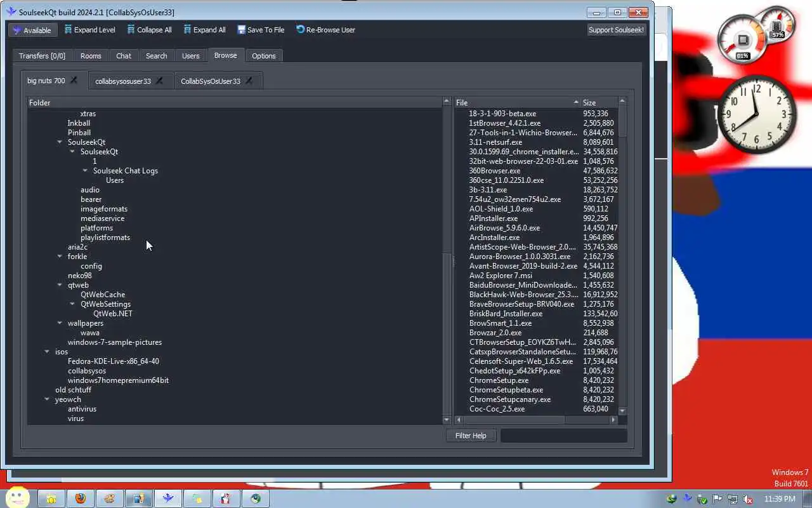Click the Expand Level toolbar button

pos(89,30)
